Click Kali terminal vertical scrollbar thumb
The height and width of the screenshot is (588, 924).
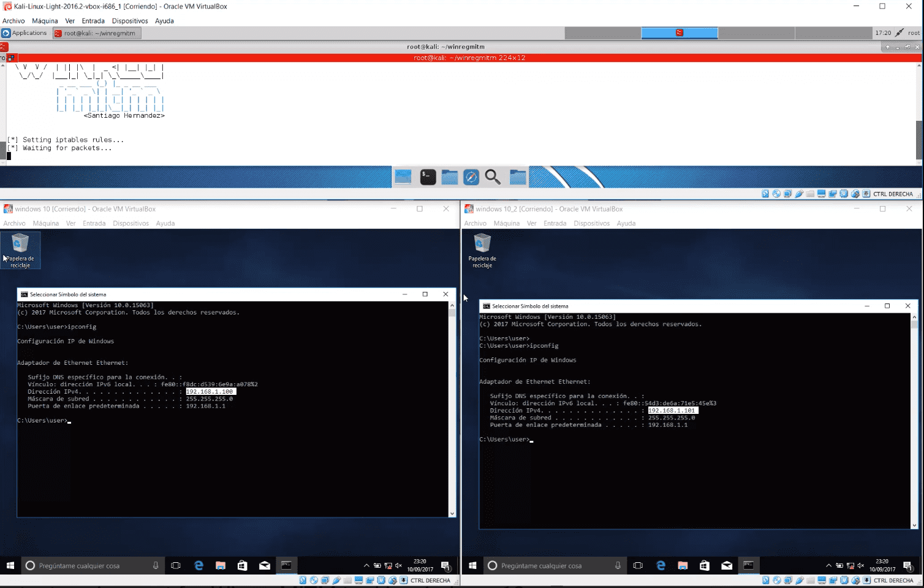coord(919,140)
